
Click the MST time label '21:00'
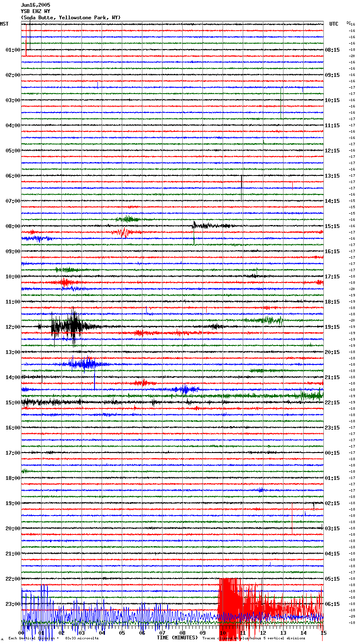pyautogui.click(x=13, y=554)
